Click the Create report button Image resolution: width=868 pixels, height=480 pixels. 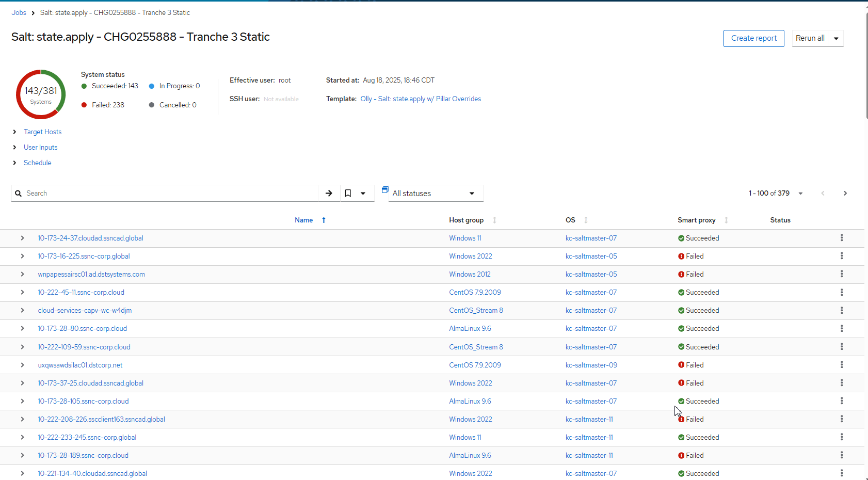(753, 38)
